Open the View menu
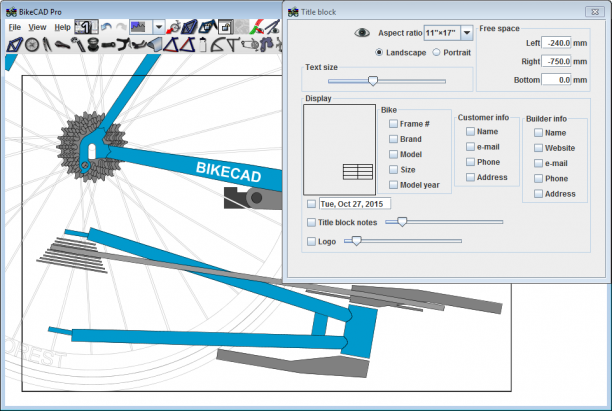Screen dimensions: 612x411 [x=37, y=27]
